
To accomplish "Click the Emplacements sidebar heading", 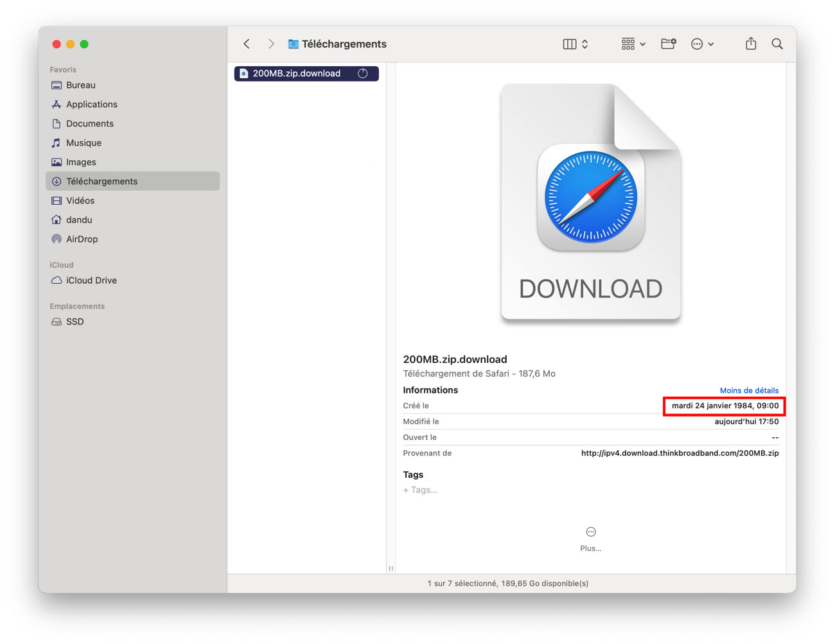I will click(x=77, y=306).
